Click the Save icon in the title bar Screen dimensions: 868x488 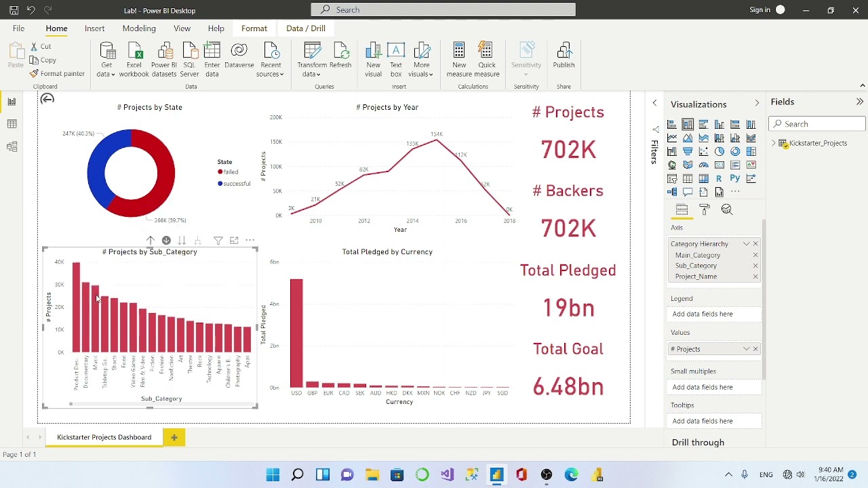[x=14, y=10]
